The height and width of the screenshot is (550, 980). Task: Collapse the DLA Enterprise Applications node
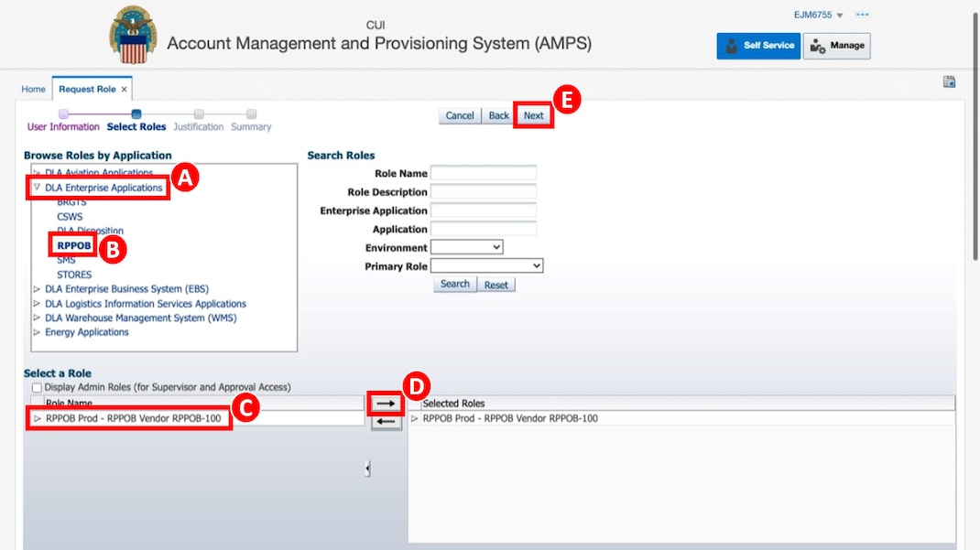click(x=37, y=188)
